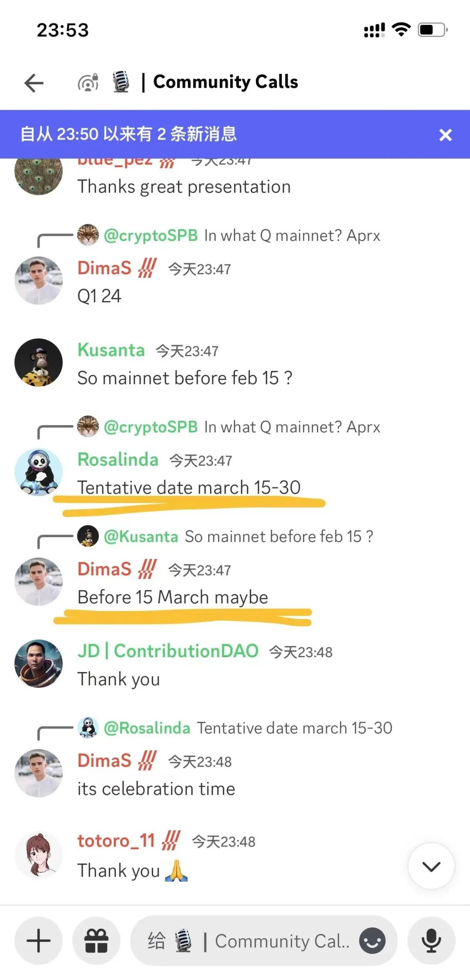The width and height of the screenshot is (470, 980).
Task: Tap totoro_11's profile picture
Action: click(x=38, y=855)
